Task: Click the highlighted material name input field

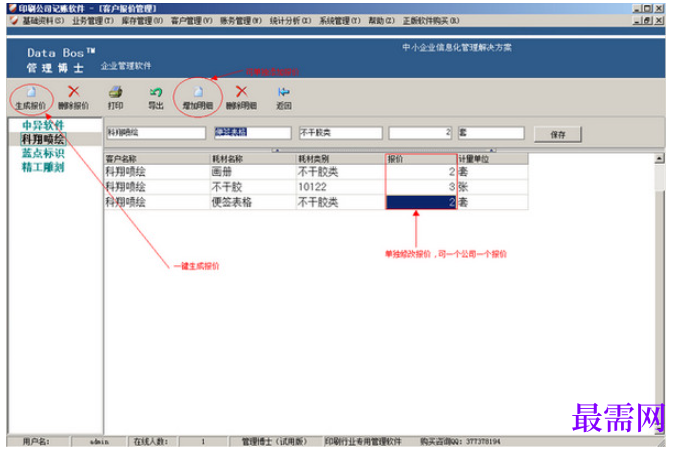Action: click(253, 133)
